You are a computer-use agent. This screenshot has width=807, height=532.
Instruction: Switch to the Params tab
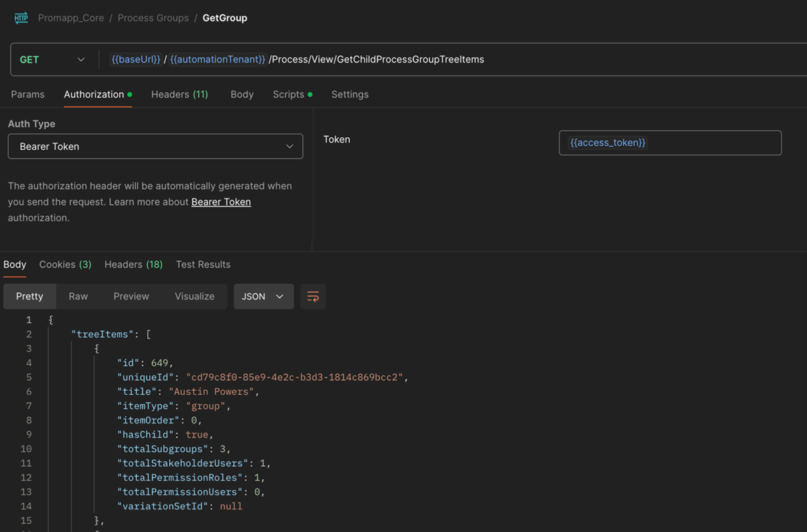pyautogui.click(x=27, y=95)
